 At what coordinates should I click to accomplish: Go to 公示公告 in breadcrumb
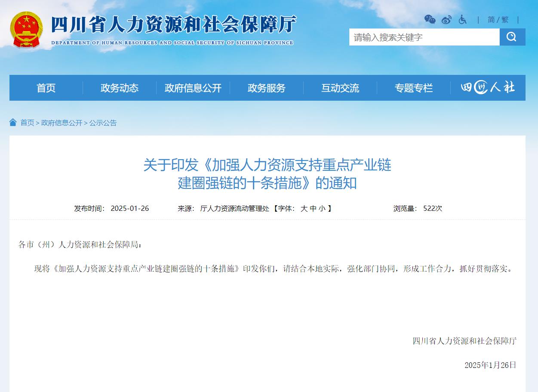point(103,123)
